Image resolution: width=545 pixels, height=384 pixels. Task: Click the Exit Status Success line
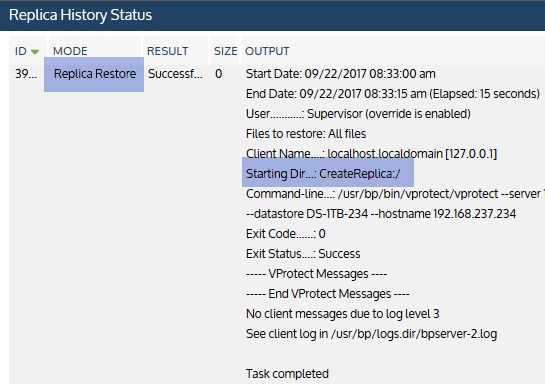tap(303, 254)
